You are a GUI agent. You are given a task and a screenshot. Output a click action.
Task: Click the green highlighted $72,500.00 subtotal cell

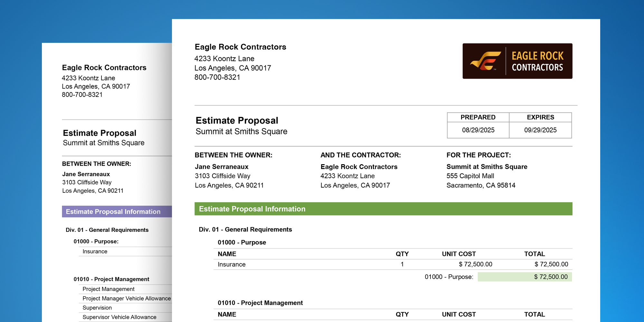point(524,277)
